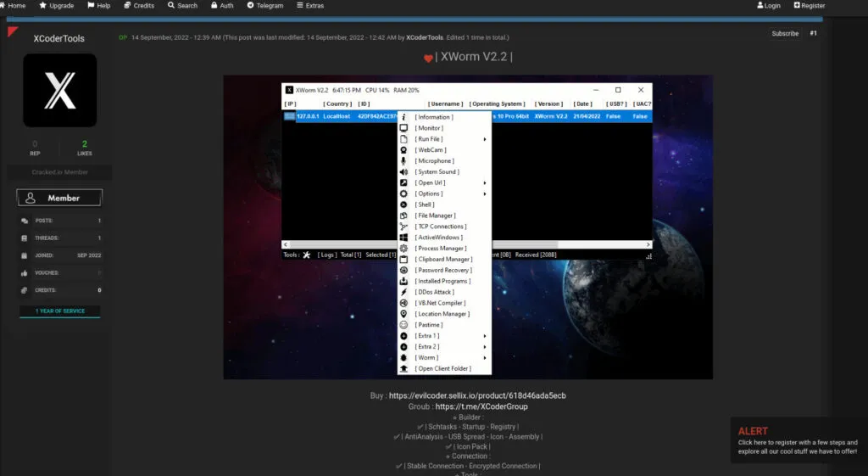Click [Logs] in the XWorm status bar

[327, 255]
